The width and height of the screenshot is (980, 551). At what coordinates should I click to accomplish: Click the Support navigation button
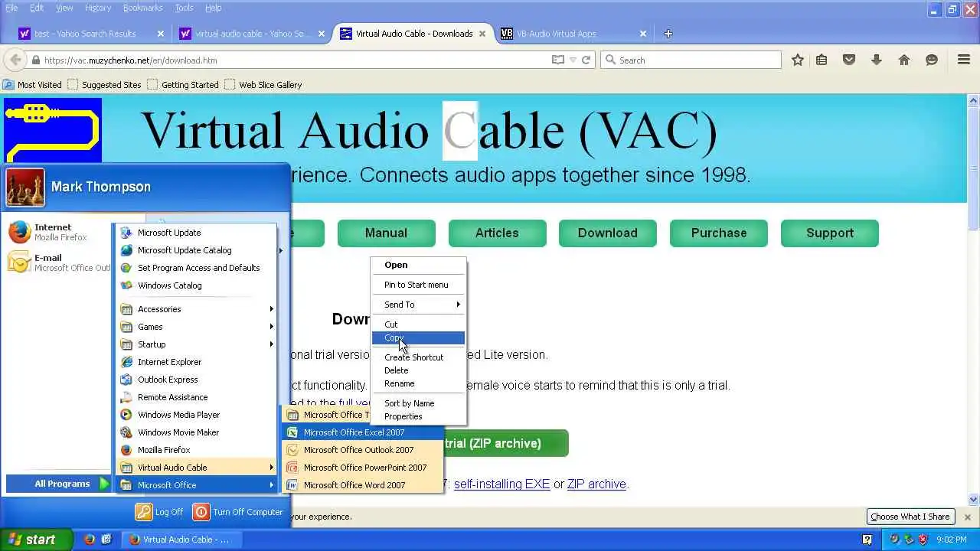coord(829,233)
